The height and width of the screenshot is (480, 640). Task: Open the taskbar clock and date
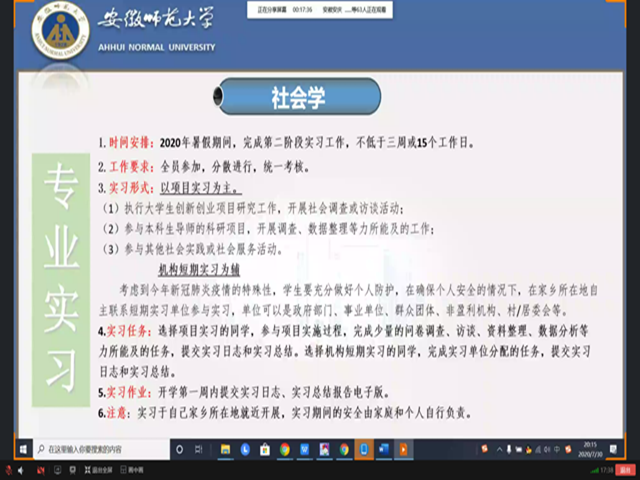590,449
